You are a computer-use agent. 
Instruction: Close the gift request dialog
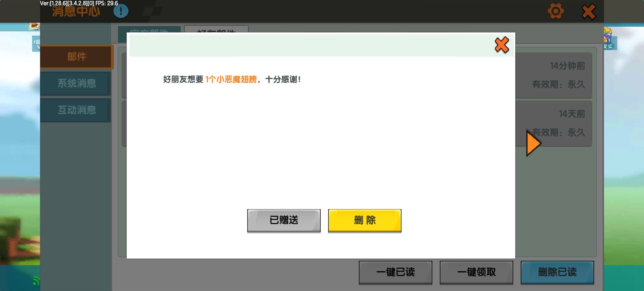click(502, 45)
